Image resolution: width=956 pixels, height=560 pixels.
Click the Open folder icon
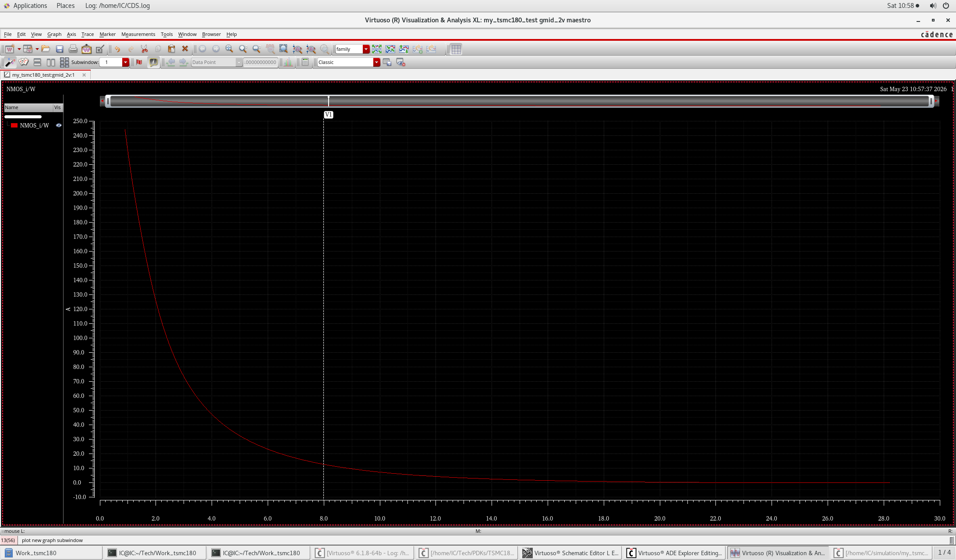point(46,49)
